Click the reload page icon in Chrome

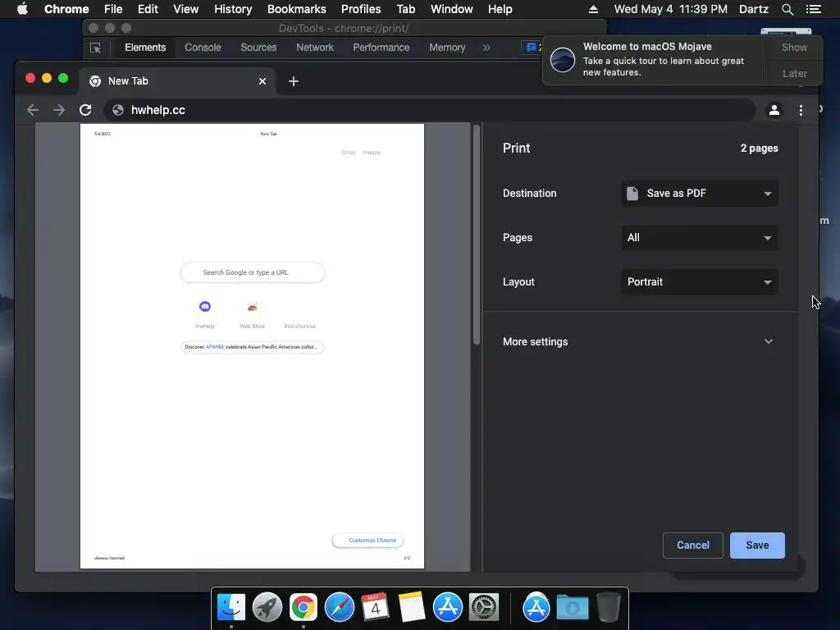[x=85, y=110]
